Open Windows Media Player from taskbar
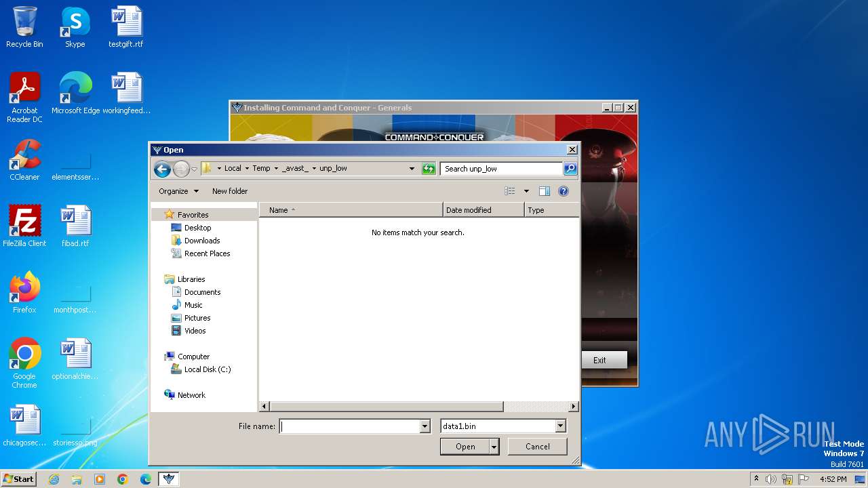868x488 pixels. click(100, 479)
